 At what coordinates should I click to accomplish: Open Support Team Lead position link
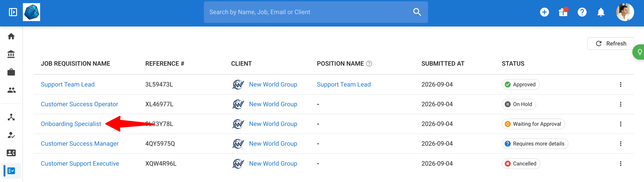pyautogui.click(x=344, y=84)
